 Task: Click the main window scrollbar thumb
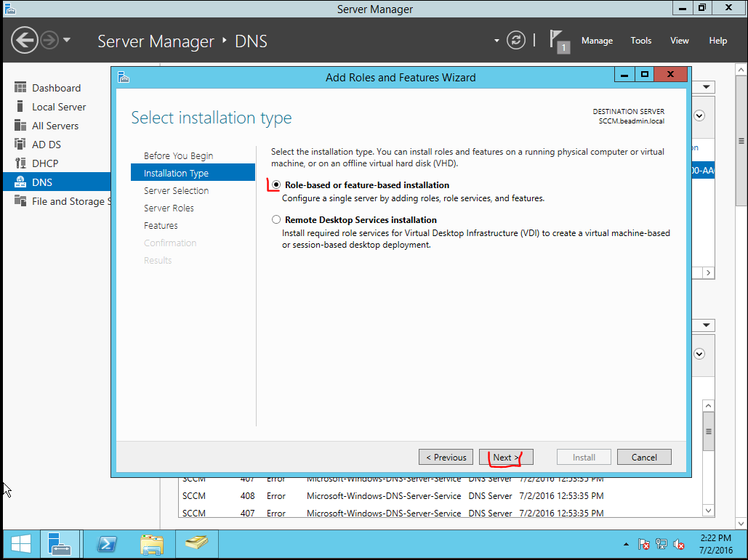click(x=741, y=141)
